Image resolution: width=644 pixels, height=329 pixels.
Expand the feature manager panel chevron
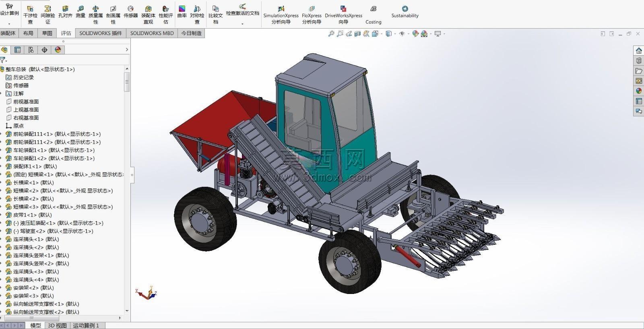tap(127, 50)
